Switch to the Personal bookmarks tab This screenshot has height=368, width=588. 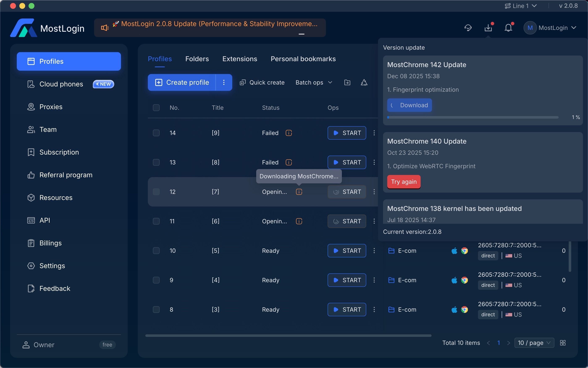303,59
